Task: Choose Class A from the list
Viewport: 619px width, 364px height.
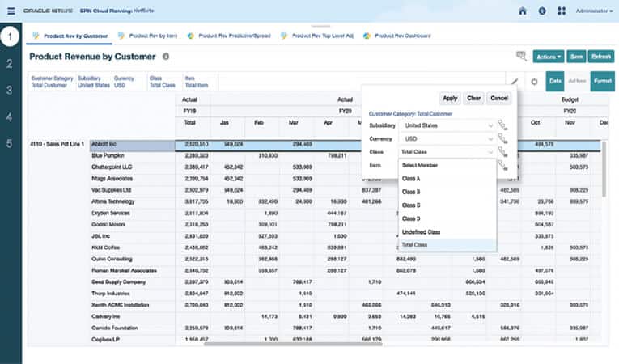Action: [x=447, y=179]
